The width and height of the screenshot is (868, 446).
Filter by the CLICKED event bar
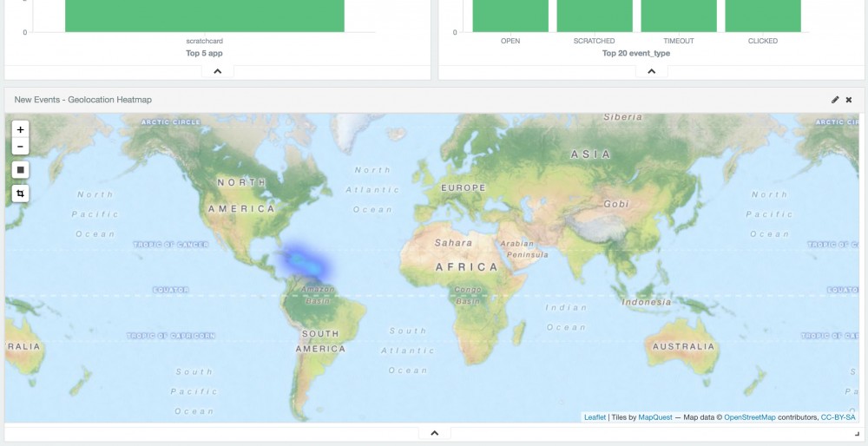tap(762, 16)
